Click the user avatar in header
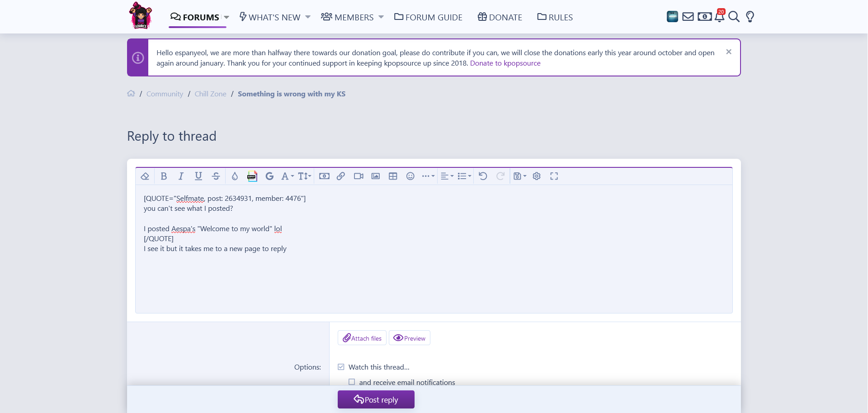 672,17
